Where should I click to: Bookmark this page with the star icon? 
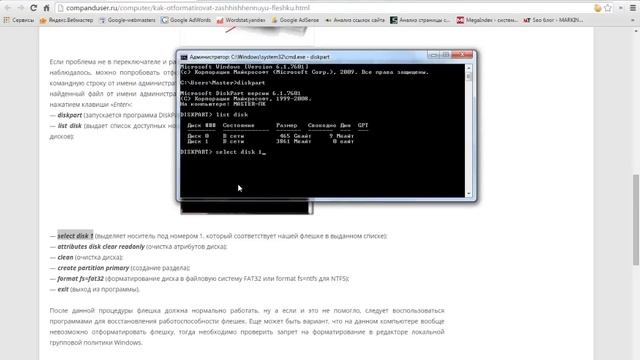pos(608,8)
